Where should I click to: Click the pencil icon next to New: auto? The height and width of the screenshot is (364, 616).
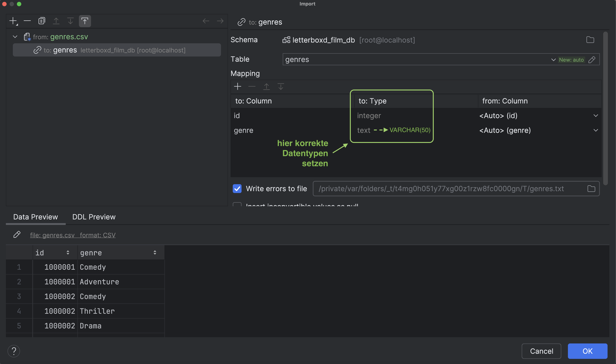click(x=592, y=60)
